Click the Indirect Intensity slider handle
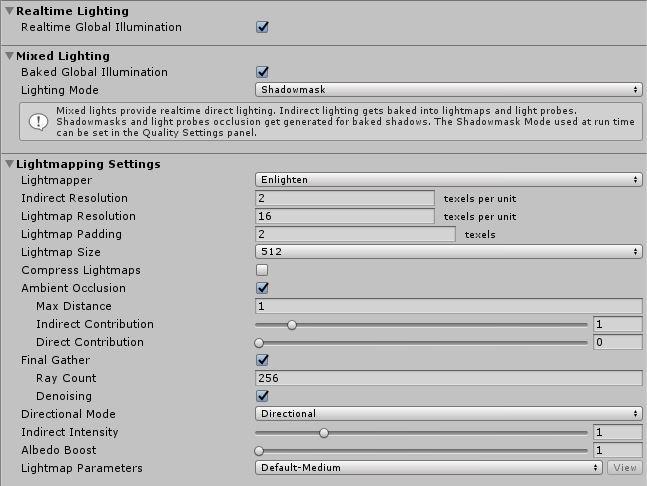Viewport: 647px width, 486px height. tap(324, 432)
